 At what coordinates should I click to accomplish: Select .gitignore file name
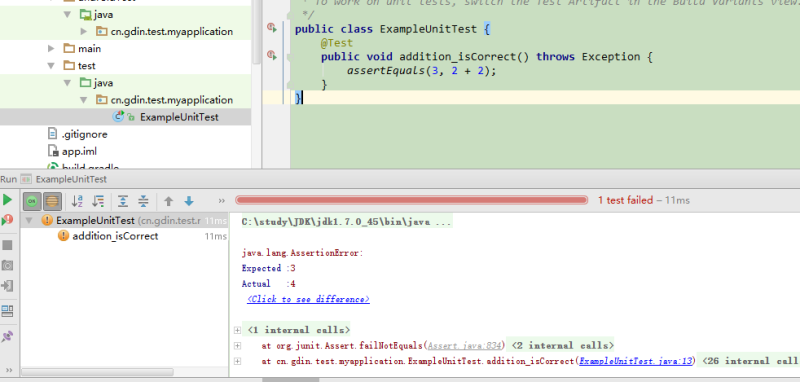(x=85, y=134)
